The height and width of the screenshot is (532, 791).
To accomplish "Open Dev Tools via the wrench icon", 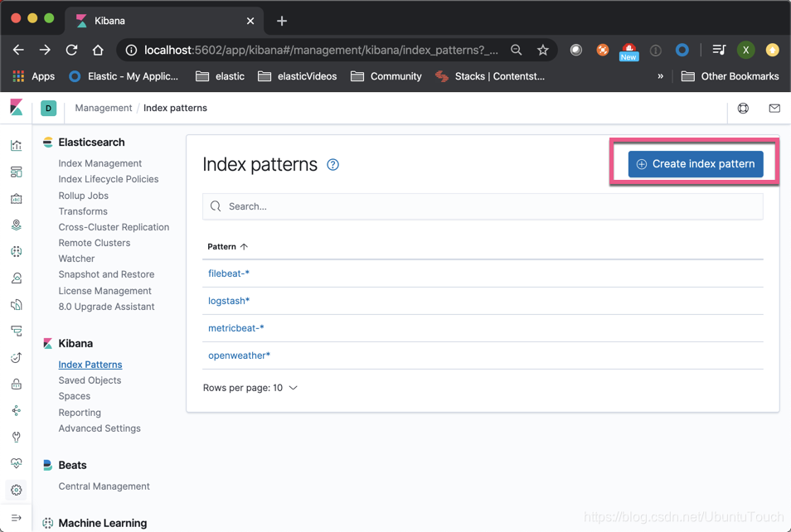I will [16, 437].
